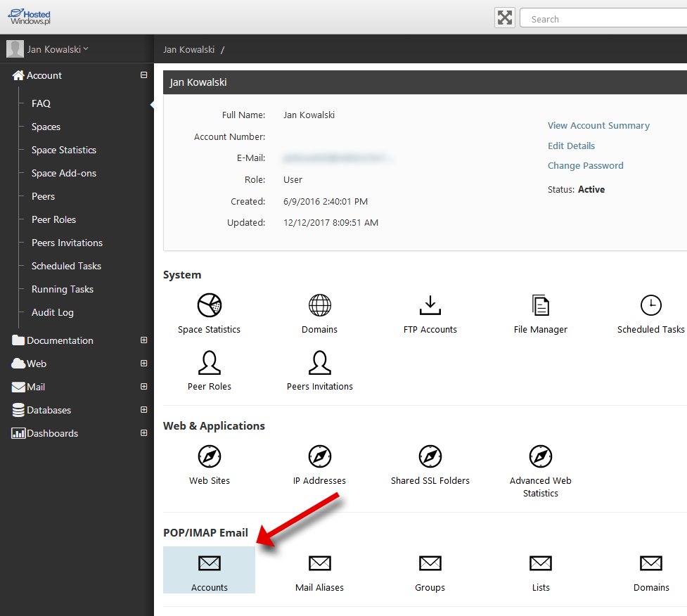Open the Lists envelope icon
The image size is (687, 616).
[x=541, y=563]
